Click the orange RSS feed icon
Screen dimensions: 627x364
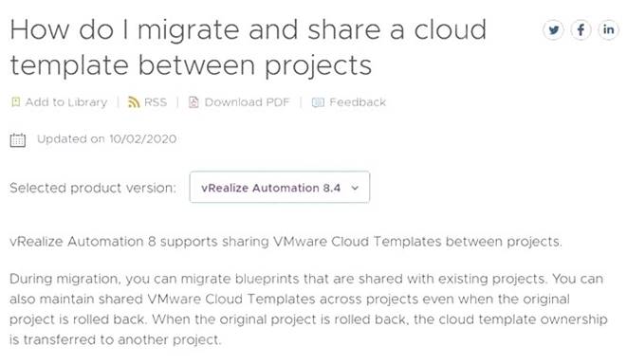pos(133,102)
